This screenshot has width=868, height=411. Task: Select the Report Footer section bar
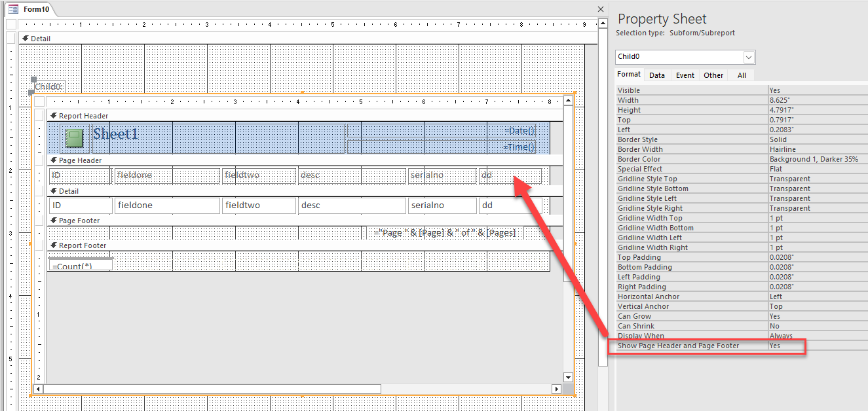(305, 245)
